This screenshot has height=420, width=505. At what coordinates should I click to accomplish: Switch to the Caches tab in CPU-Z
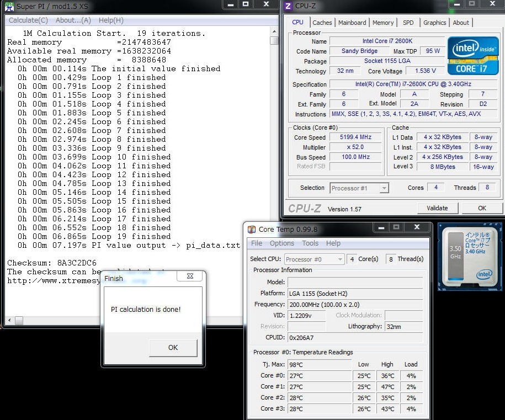pos(322,23)
